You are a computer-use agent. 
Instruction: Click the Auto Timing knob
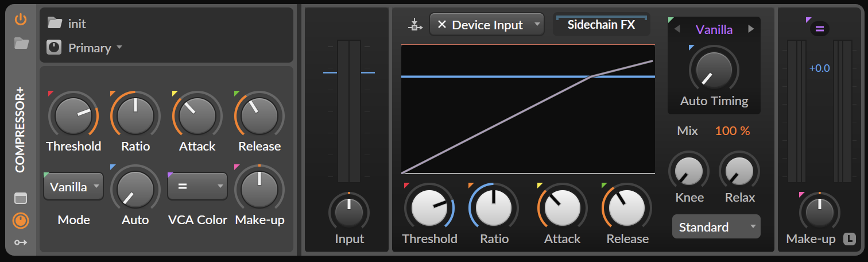(714, 70)
